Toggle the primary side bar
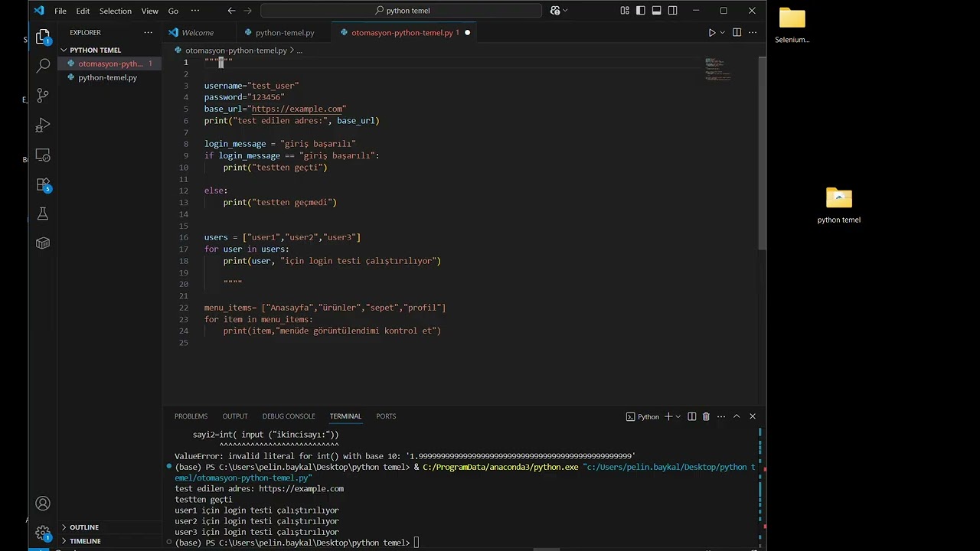Image resolution: width=980 pixels, height=551 pixels. coord(641,11)
